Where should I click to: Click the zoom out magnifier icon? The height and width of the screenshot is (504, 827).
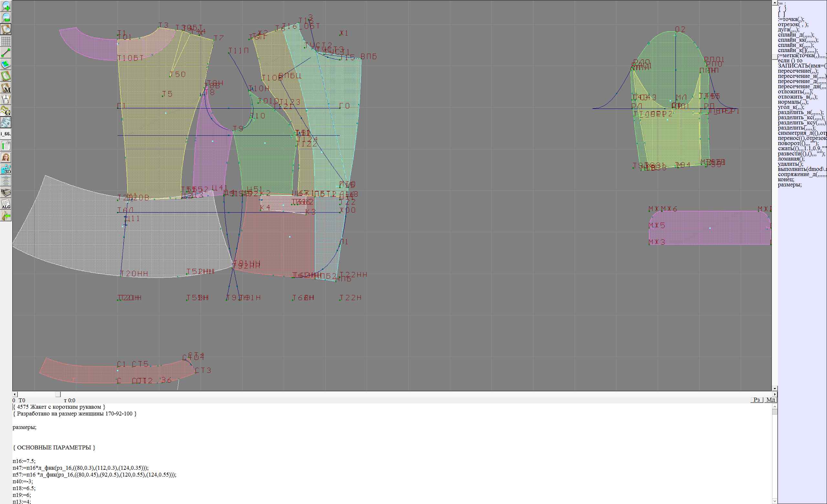coord(6,17)
